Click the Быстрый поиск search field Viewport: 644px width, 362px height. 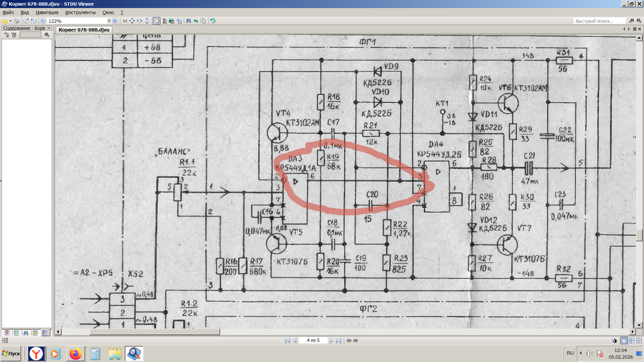(598, 21)
